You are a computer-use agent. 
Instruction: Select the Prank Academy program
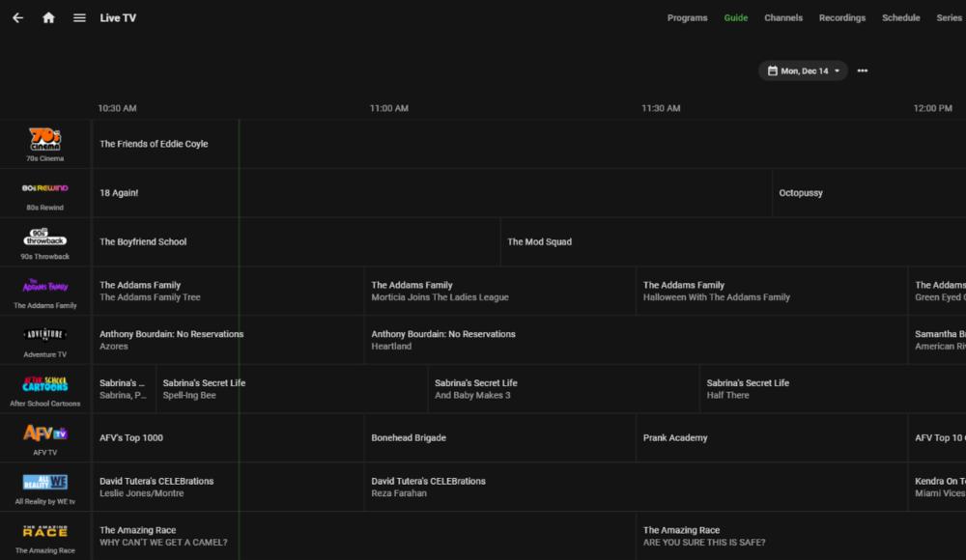(675, 438)
